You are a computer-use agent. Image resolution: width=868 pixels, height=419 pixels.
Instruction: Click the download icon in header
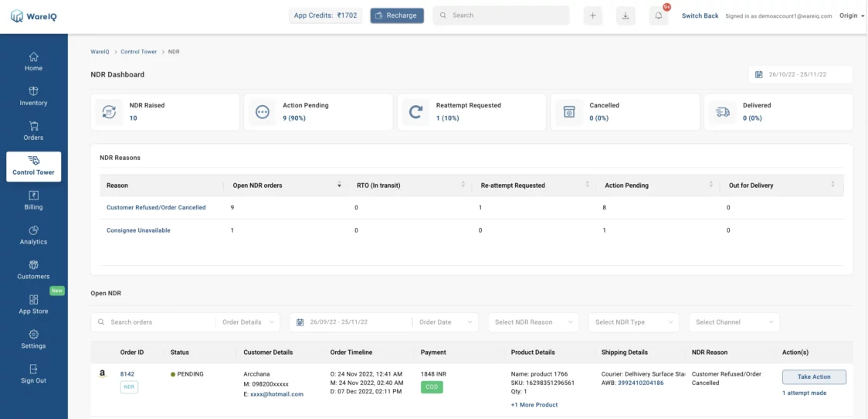(626, 16)
